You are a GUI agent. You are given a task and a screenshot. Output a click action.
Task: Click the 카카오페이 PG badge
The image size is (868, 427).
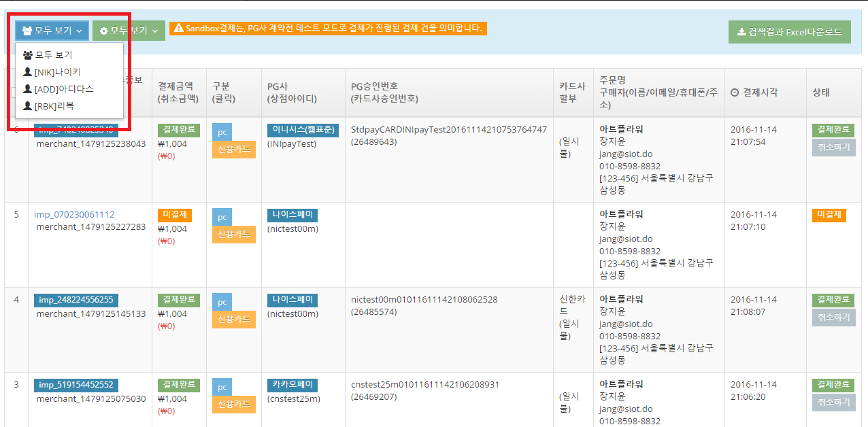[x=293, y=385]
